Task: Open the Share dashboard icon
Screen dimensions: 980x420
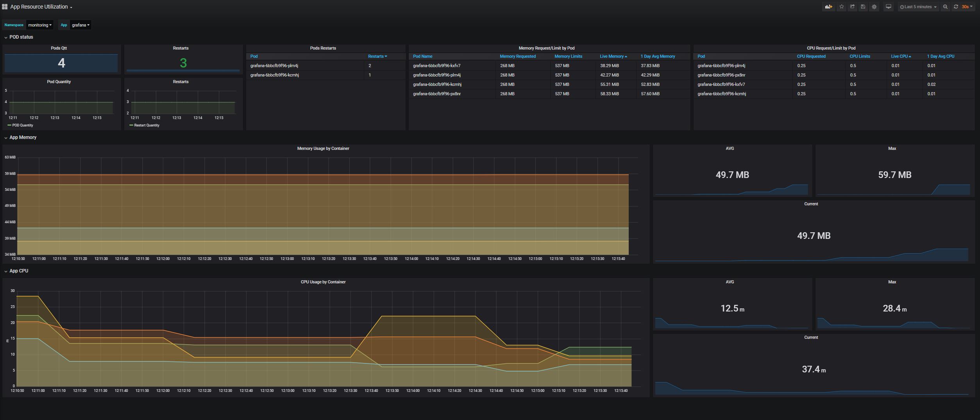Action: (852, 7)
